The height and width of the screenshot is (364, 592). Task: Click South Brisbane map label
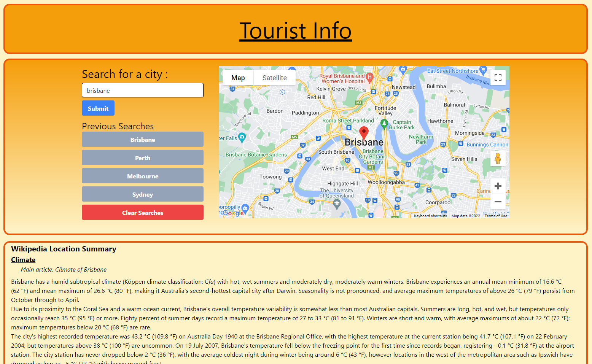point(336,152)
